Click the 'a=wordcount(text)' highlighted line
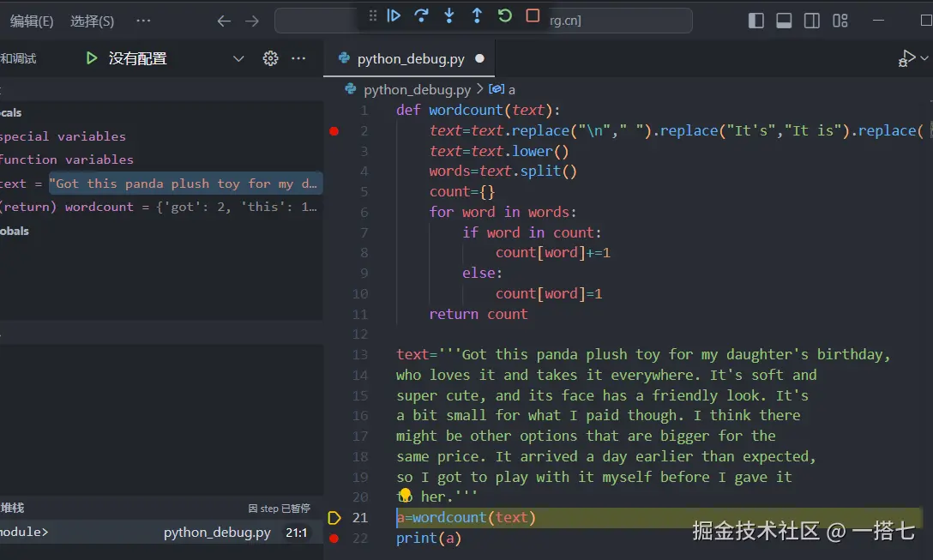The image size is (933, 560). (x=466, y=518)
